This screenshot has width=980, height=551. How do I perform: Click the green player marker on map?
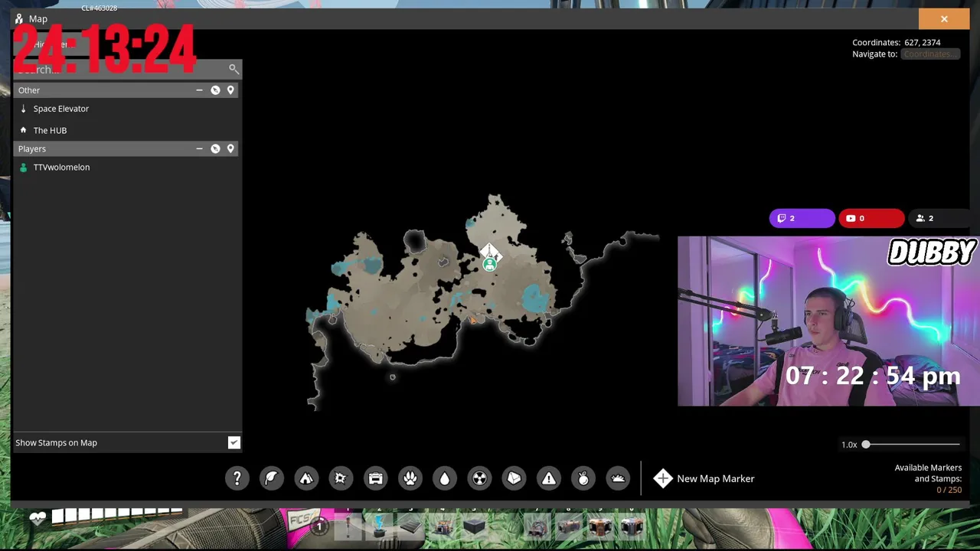pos(489,265)
